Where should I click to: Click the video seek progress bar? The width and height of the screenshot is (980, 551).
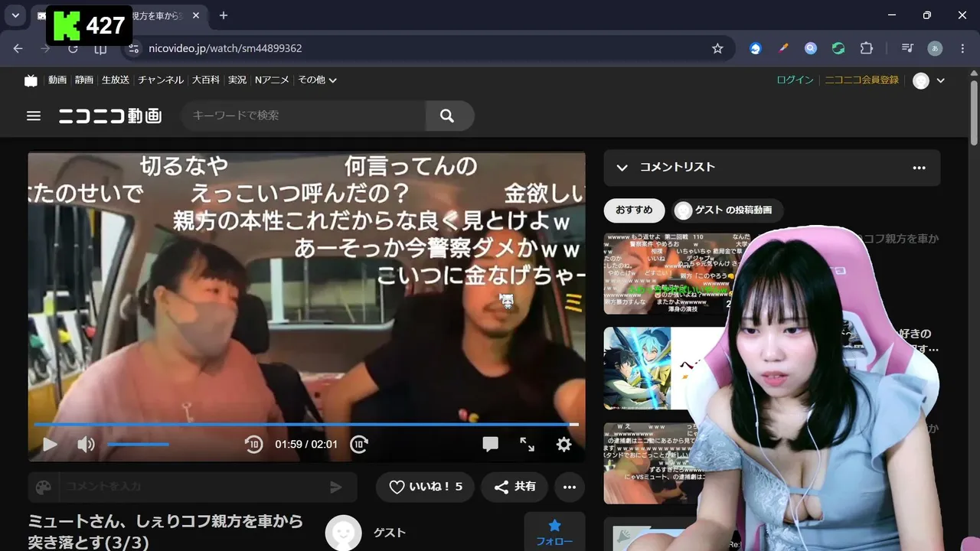click(306, 424)
